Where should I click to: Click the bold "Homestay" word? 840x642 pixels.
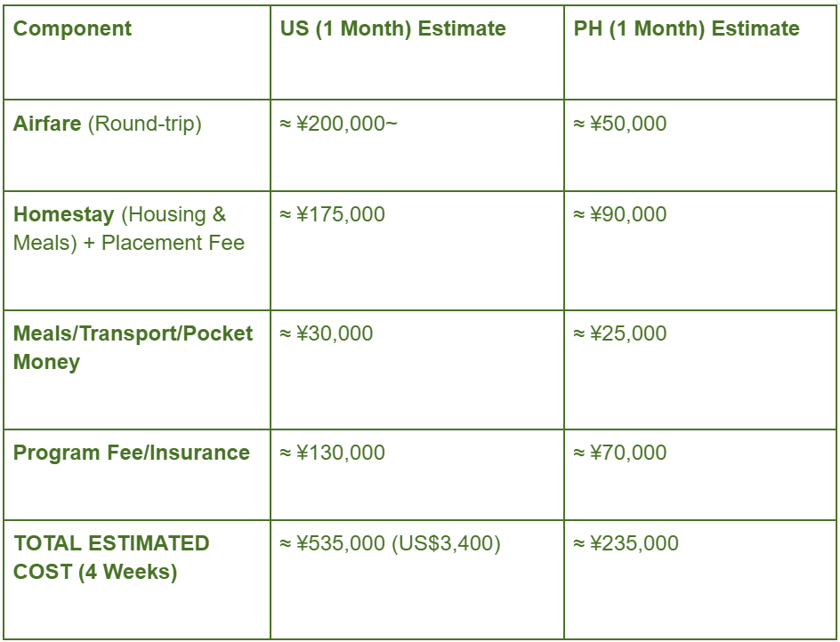pos(64,214)
